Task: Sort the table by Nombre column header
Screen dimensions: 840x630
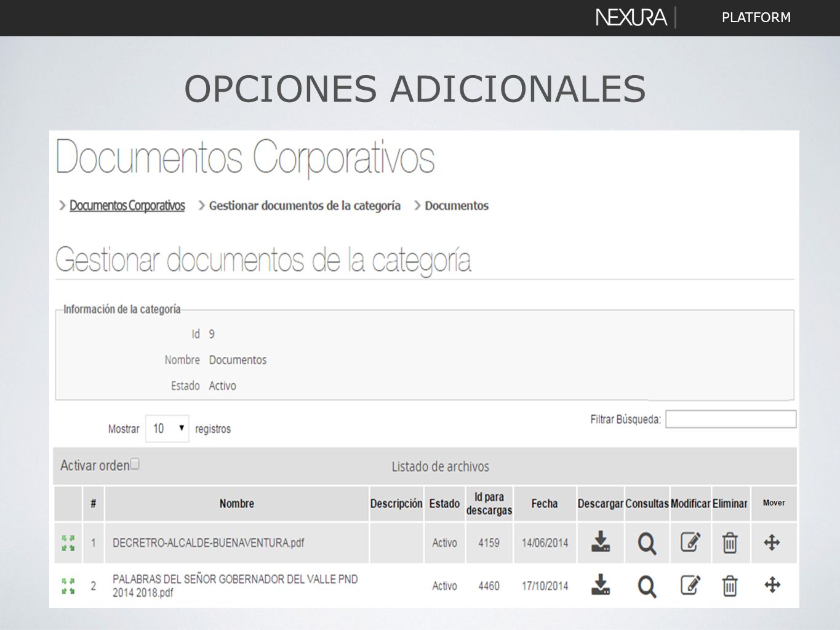Action: pos(237,503)
